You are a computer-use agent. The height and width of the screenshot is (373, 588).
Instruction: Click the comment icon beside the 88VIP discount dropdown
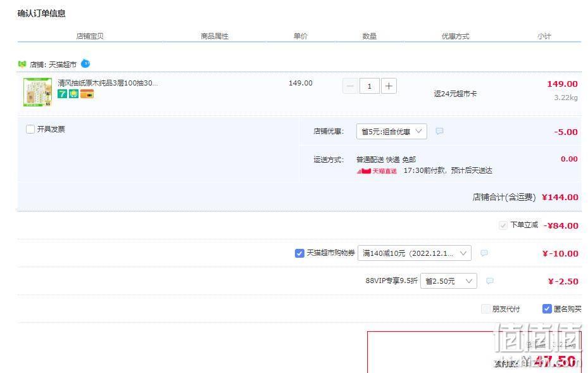coord(490,281)
